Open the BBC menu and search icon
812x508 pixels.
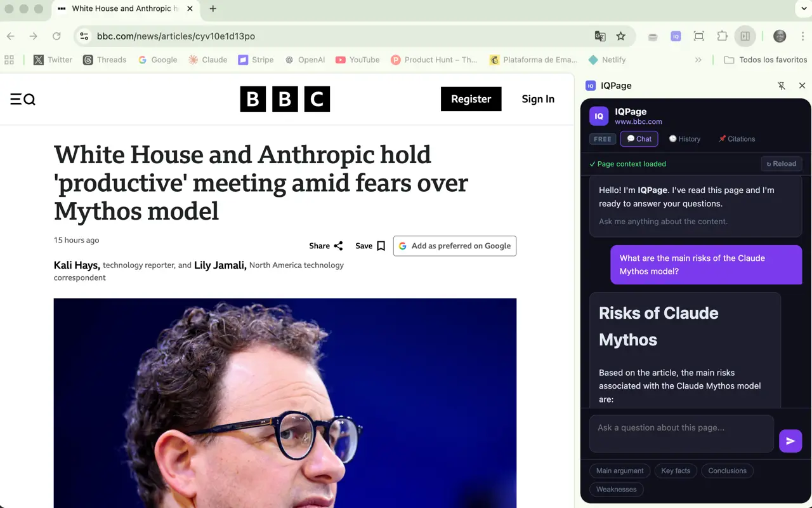point(23,99)
